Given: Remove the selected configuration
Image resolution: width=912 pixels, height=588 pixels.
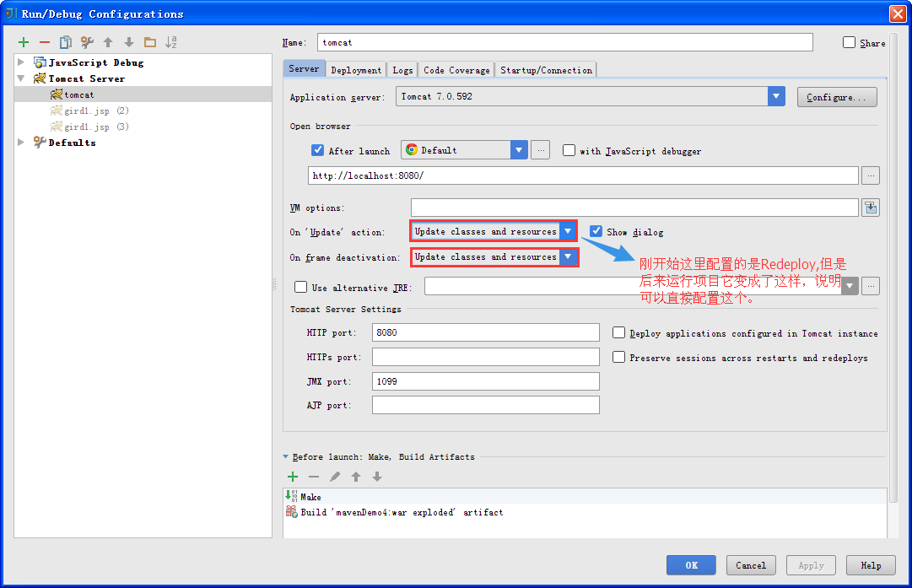Looking at the screenshot, I should (x=44, y=42).
